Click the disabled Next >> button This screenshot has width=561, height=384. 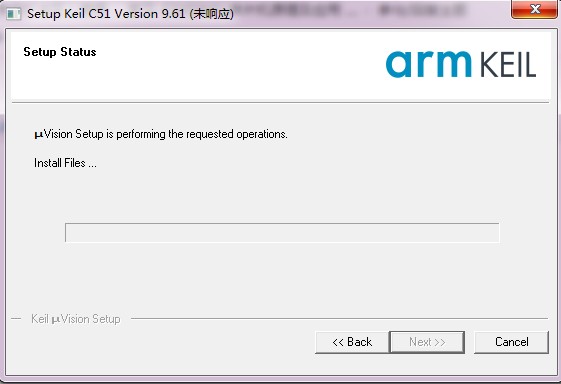(x=427, y=342)
